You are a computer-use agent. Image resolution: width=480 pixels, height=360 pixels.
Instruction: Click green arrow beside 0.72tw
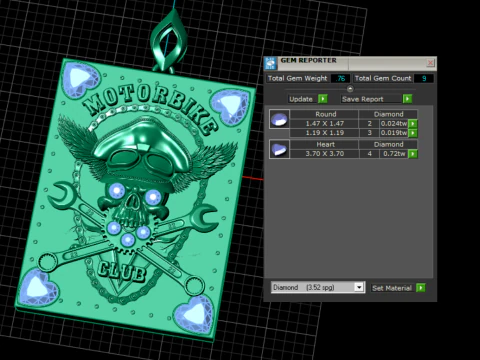[413, 154]
